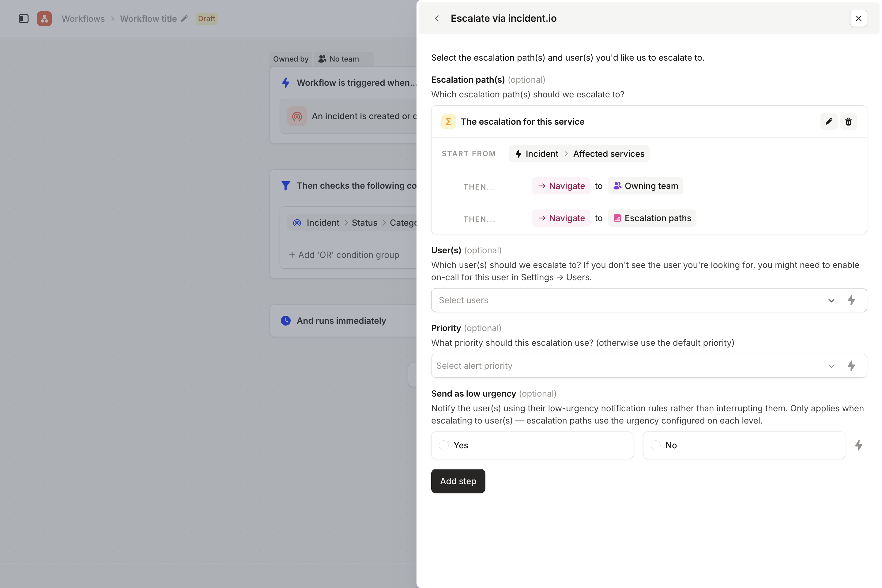Click the Priority field label
The height and width of the screenshot is (588, 882).
pos(446,328)
